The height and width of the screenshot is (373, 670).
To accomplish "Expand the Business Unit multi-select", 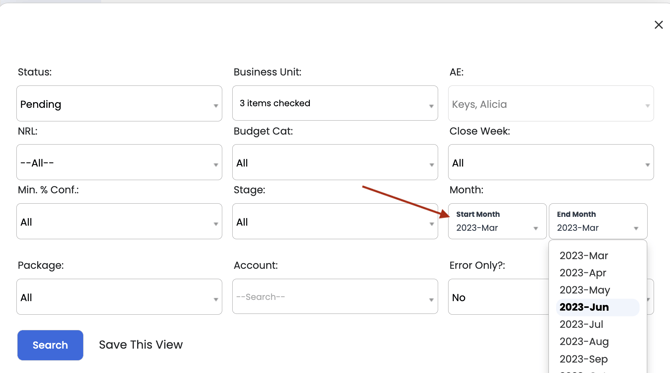I will [x=335, y=103].
